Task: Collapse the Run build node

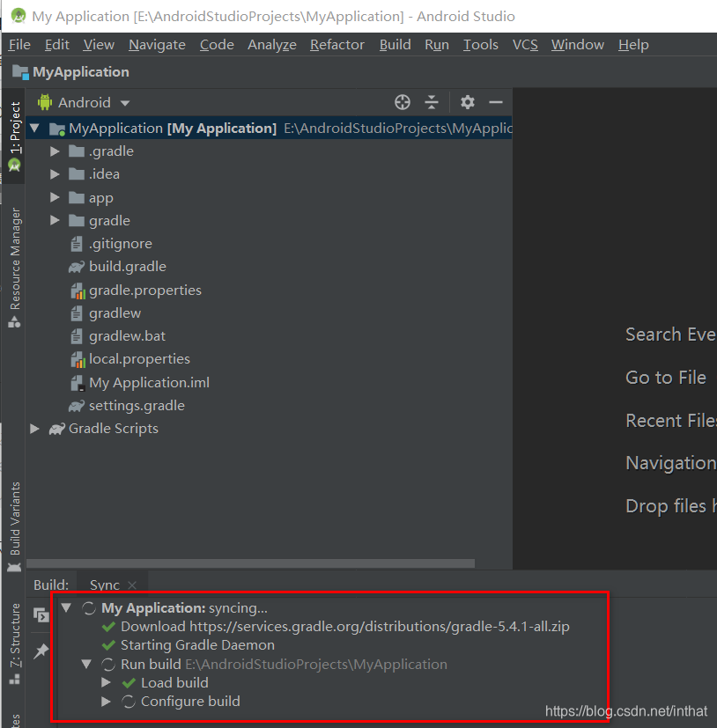Action: tap(86, 665)
